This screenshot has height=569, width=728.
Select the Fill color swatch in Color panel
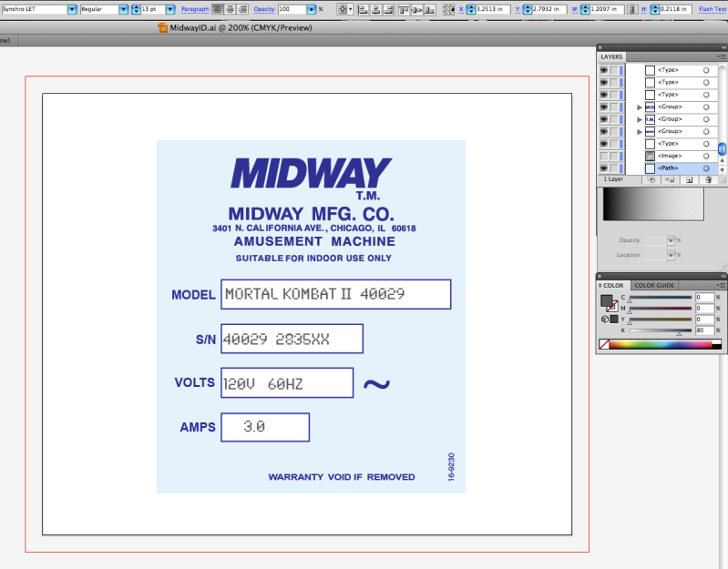606,301
